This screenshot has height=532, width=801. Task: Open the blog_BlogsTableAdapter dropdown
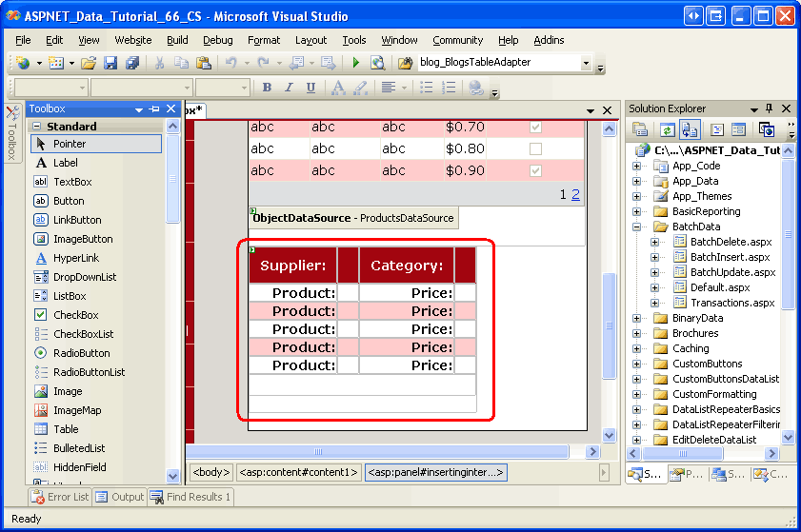coord(586,63)
